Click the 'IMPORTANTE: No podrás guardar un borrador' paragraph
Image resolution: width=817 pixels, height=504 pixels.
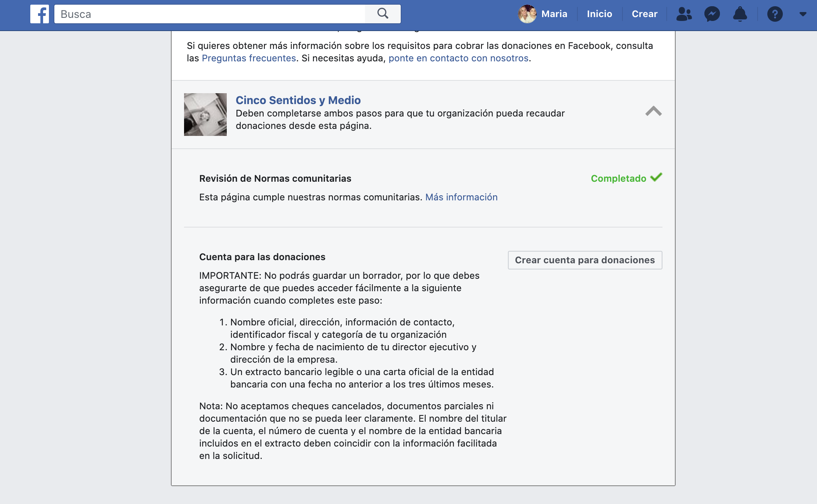(x=339, y=288)
